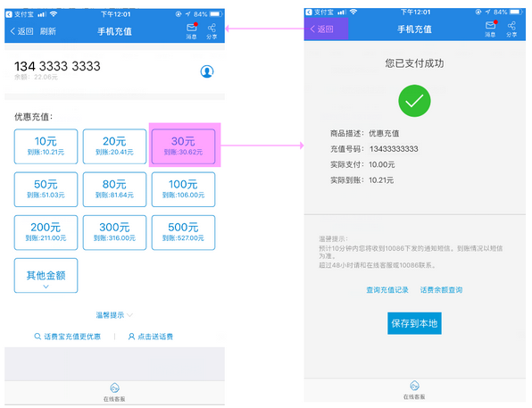
Task: Go back using 返回 on success screen
Action: 321,29
